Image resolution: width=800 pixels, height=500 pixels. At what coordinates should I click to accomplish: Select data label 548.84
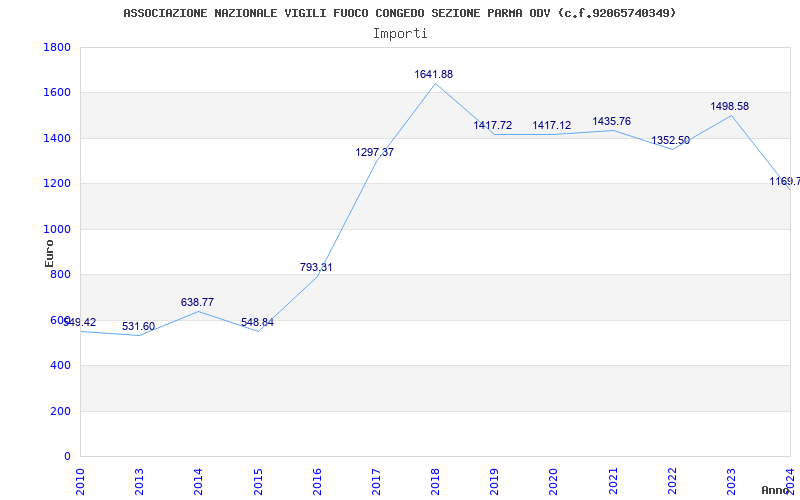(x=257, y=323)
